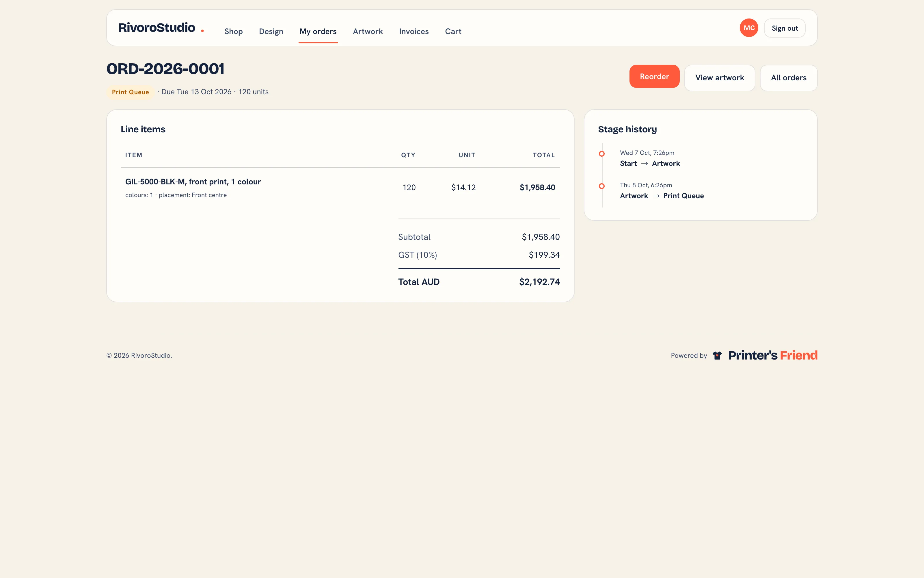Click the Subtotal amount '$1,958.40'
This screenshot has width=924, height=578.
click(541, 237)
